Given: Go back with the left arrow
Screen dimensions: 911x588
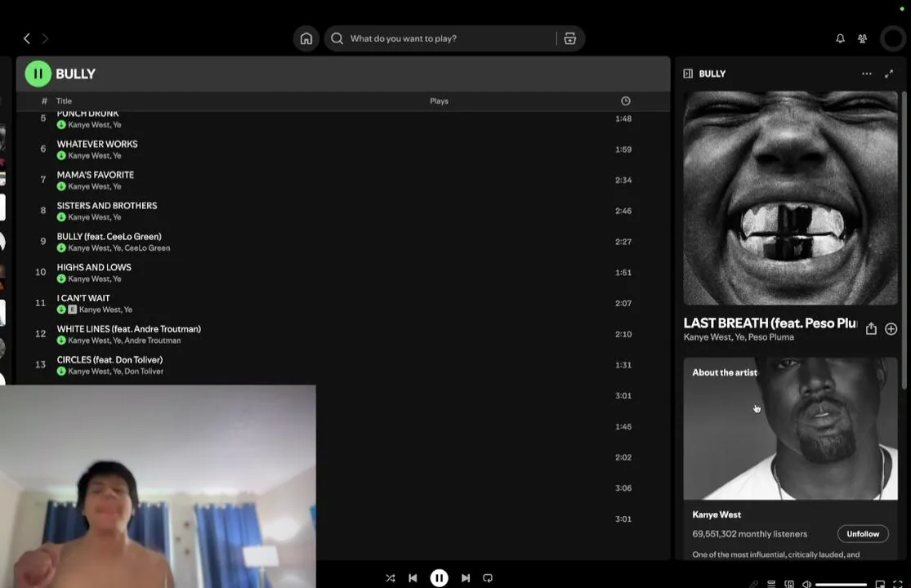Looking at the screenshot, I should (27, 38).
